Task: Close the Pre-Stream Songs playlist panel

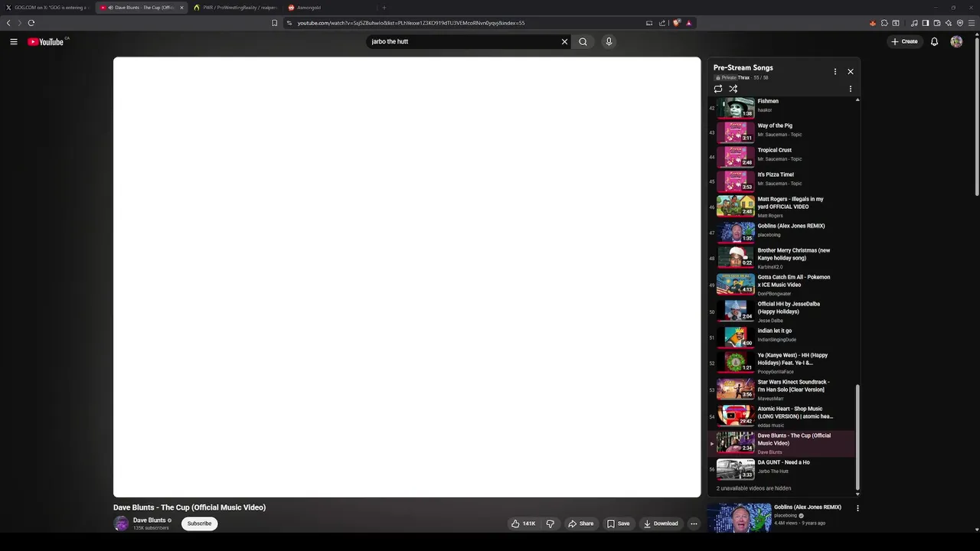Action: (x=850, y=72)
